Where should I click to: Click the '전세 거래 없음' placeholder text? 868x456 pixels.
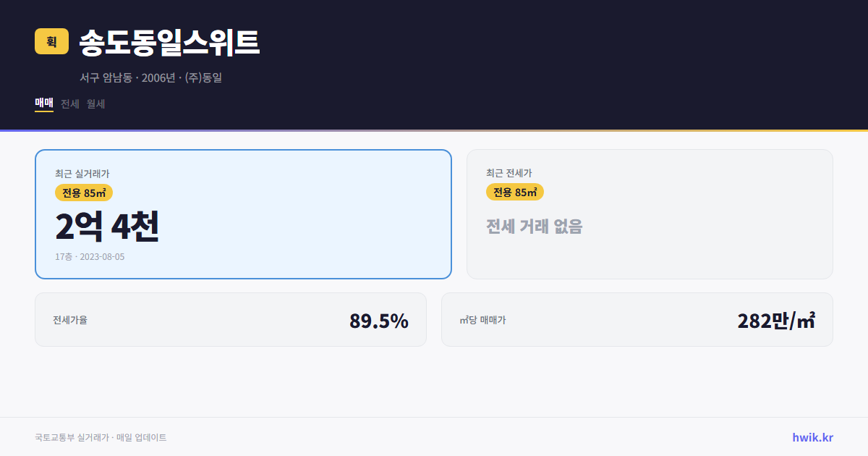pos(535,227)
